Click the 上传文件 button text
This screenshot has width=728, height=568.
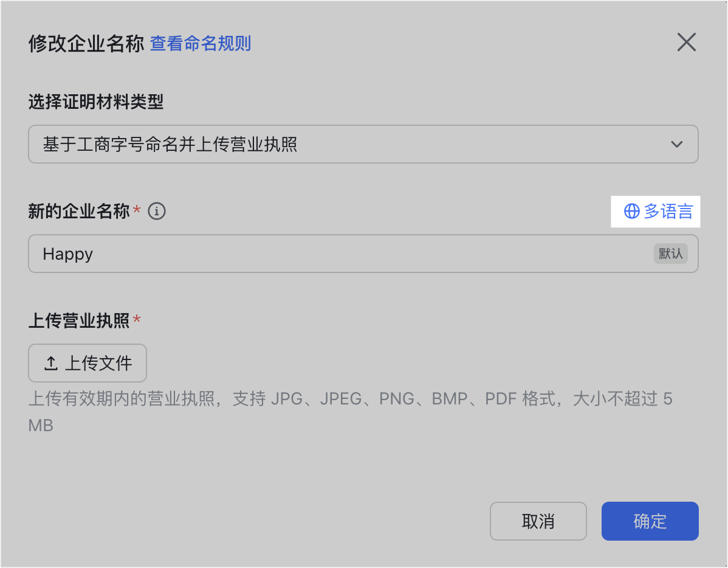(98, 363)
